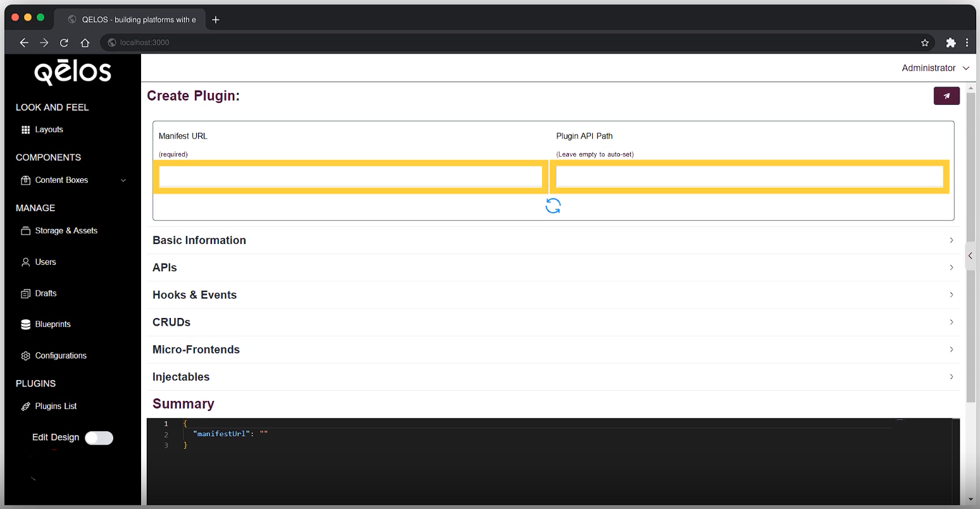Open the Drafts section
This screenshot has height=509, width=980.
25,293
